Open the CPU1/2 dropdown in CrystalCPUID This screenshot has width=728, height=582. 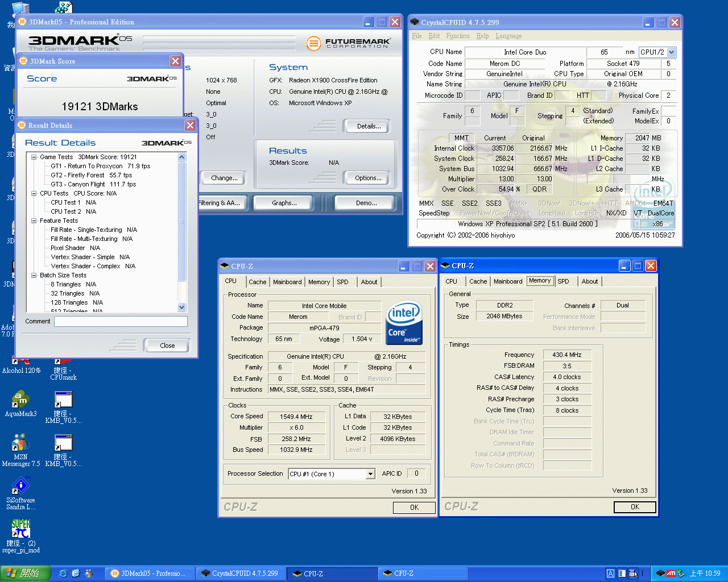click(x=671, y=52)
